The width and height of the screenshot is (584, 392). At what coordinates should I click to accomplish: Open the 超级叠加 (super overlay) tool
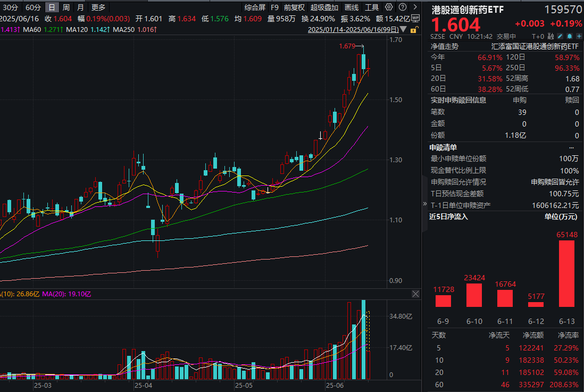click(x=323, y=7)
